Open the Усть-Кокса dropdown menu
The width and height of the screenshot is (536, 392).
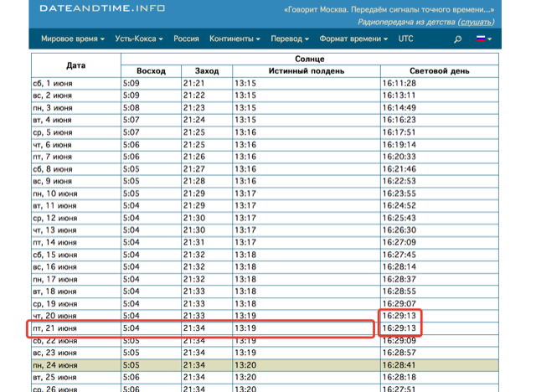click(139, 39)
